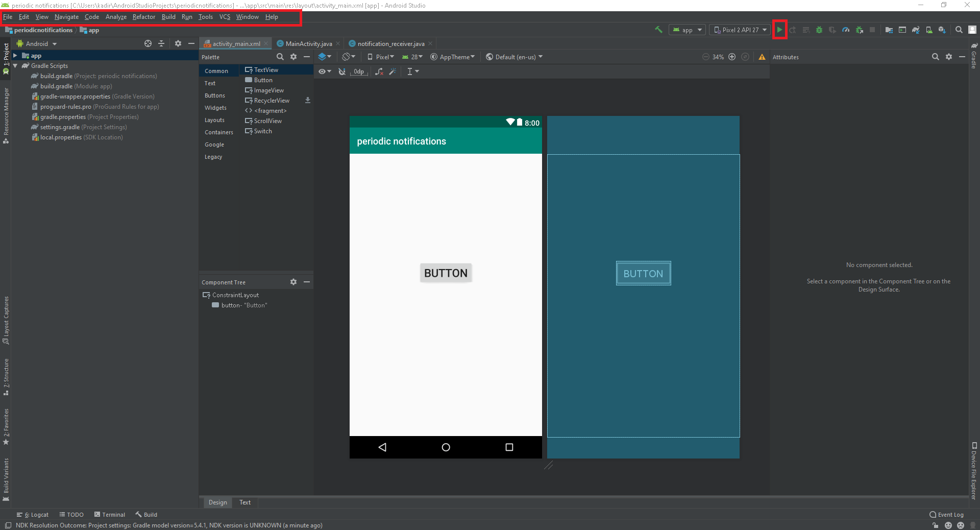Click the project panel locate target icon
Image resolution: width=980 pixels, height=530 pixels.
coord(148,43)
